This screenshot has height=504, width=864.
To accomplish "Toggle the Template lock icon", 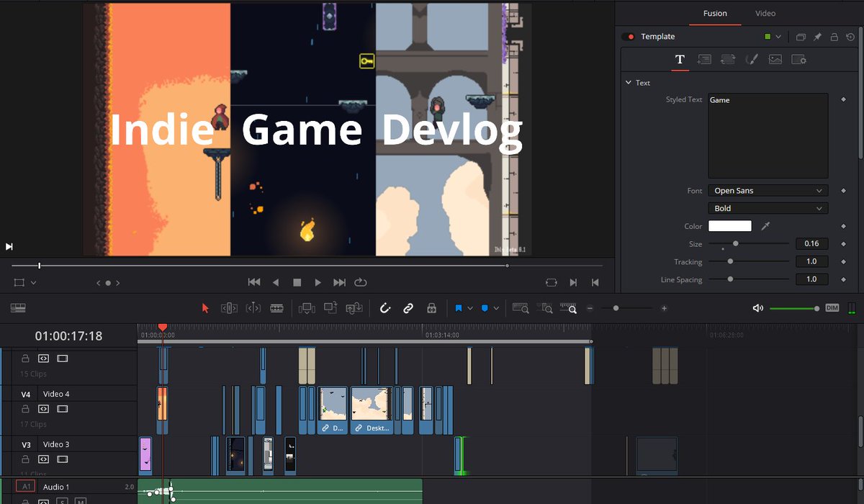I will pos(834,37).
